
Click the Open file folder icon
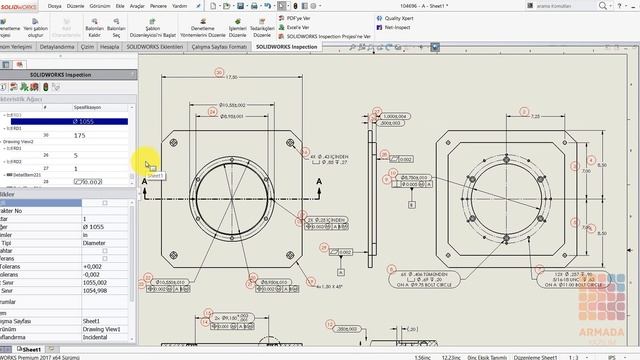coord(226,6)
